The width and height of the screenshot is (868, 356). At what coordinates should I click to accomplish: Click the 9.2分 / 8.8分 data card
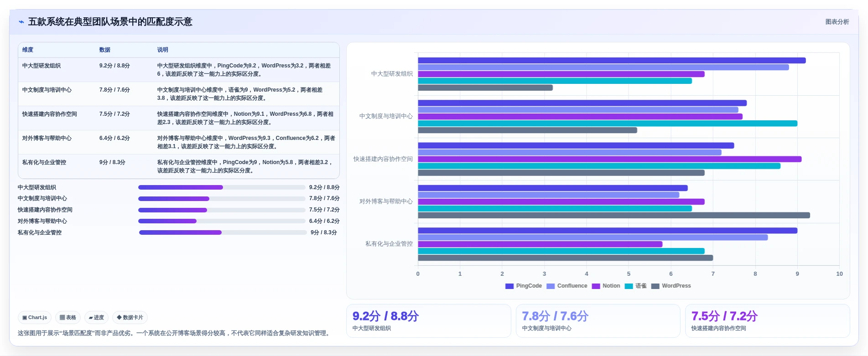428,321
